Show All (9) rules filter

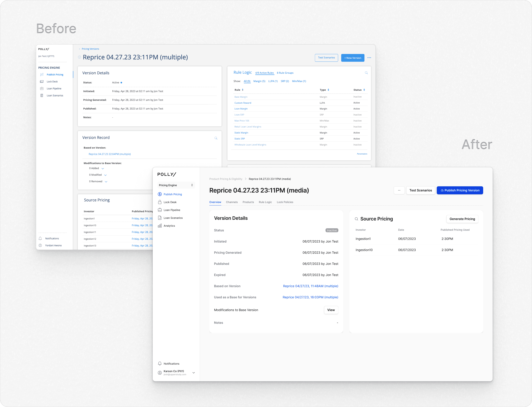(x=247, y=81)
